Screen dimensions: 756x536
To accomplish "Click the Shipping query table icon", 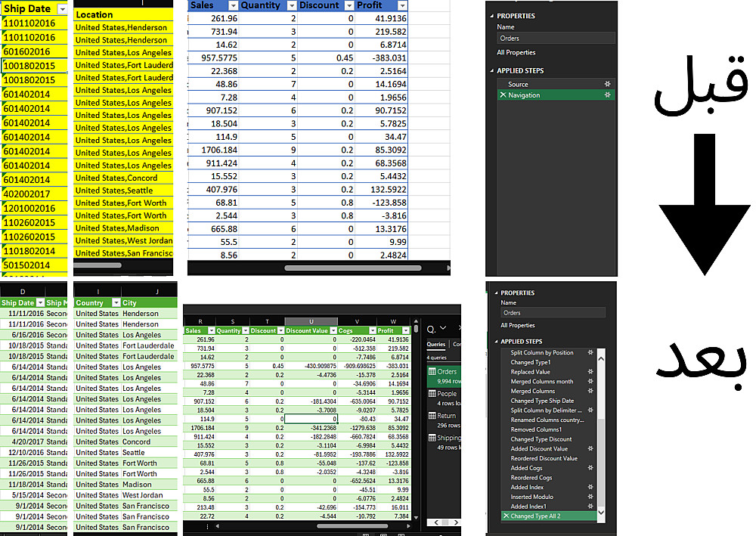I will click(432, 438).
